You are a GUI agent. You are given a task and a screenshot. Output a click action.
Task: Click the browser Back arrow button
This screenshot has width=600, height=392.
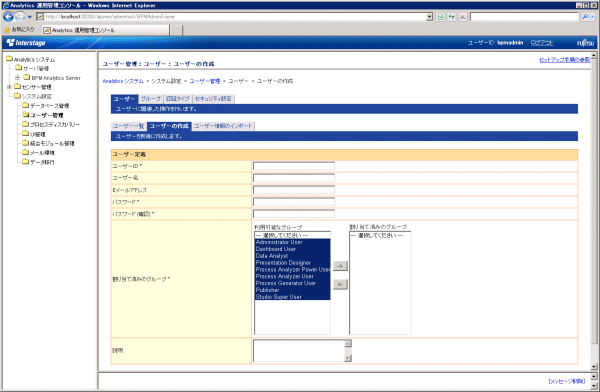pyautogui.click(x=8, y=17)
